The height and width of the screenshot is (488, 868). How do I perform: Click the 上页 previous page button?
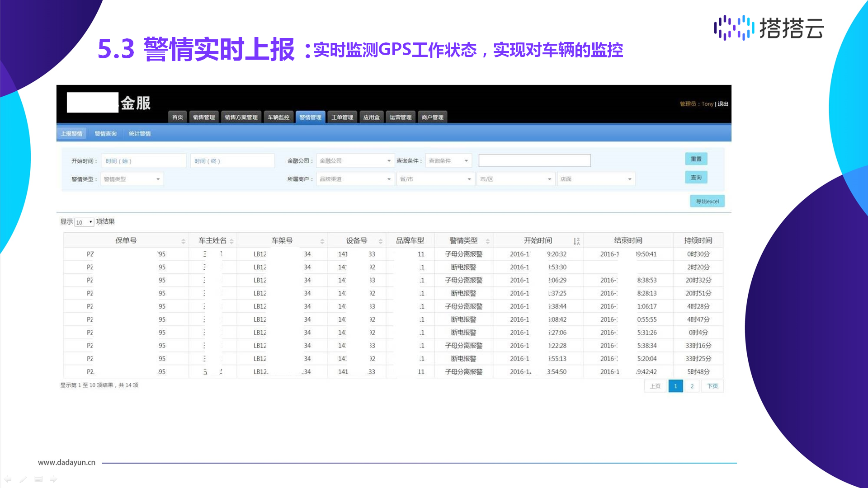655,386
